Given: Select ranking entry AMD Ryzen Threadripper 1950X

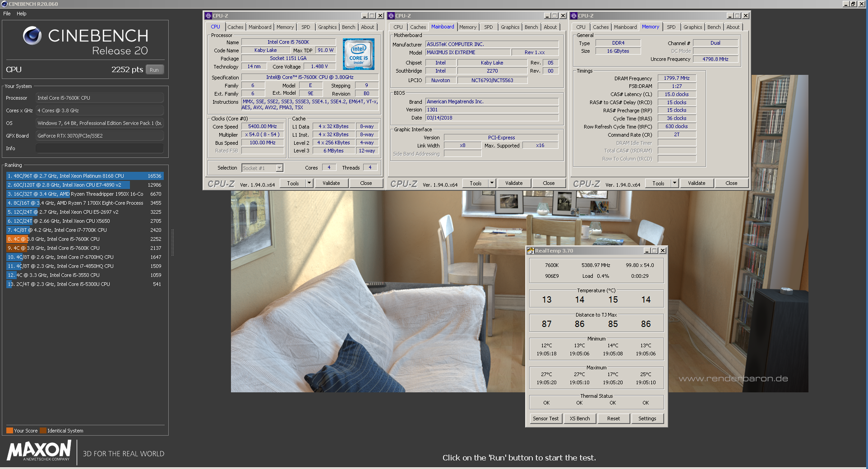Looking at the screenshot, I should click(x=85, y=194).
